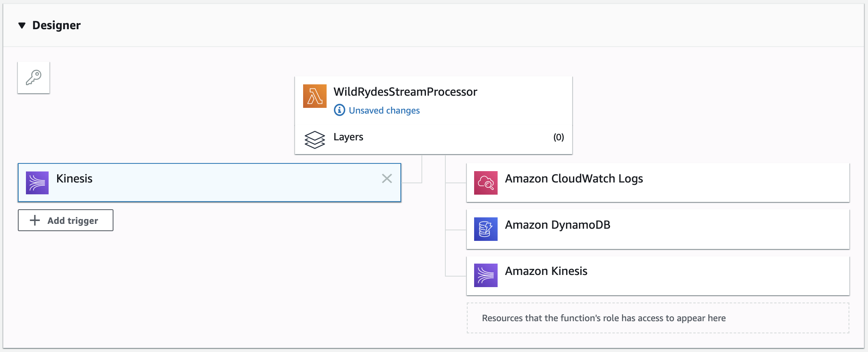The width and height of the screenshot is (868, 352).
Task: Select Amazon DynamoDB resource
Action: (x=658, y=229)
